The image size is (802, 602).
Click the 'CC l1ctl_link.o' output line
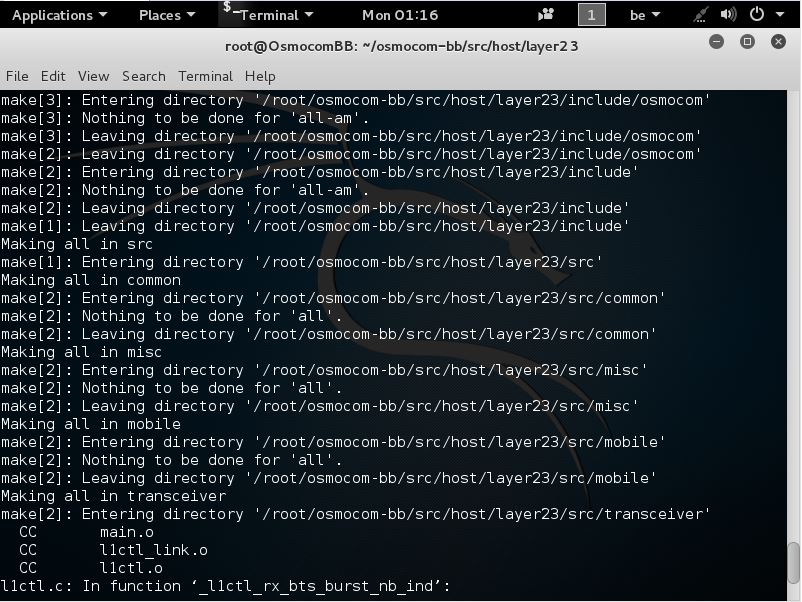coord(113,550)
